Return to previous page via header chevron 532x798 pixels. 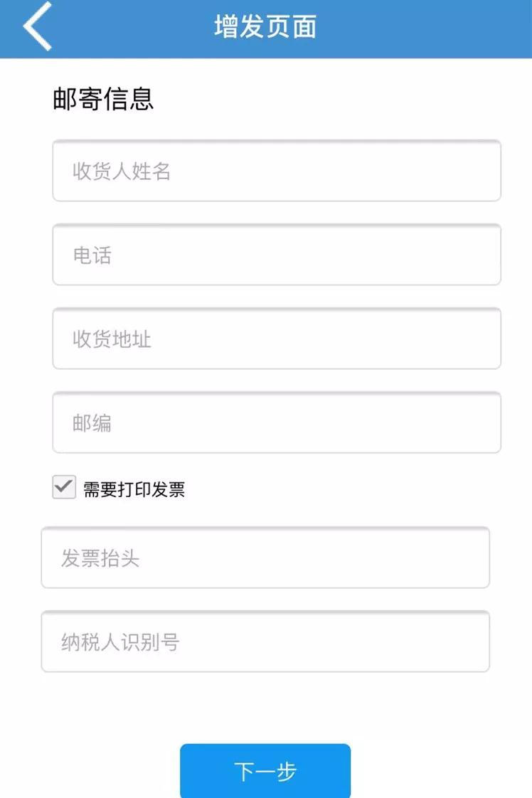coord(38,26)
